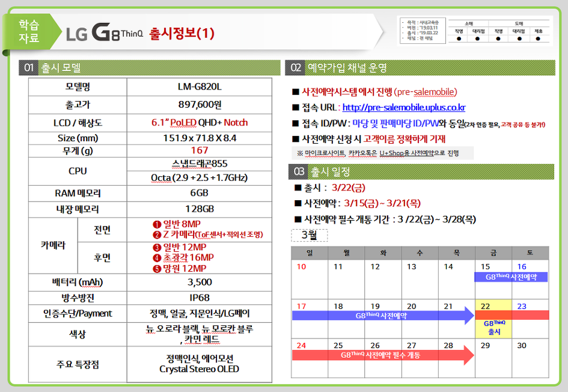Select the 출시정보(1) title text
Image resolution: width=568 pixels, height=392 pixels.
point(182,33)
